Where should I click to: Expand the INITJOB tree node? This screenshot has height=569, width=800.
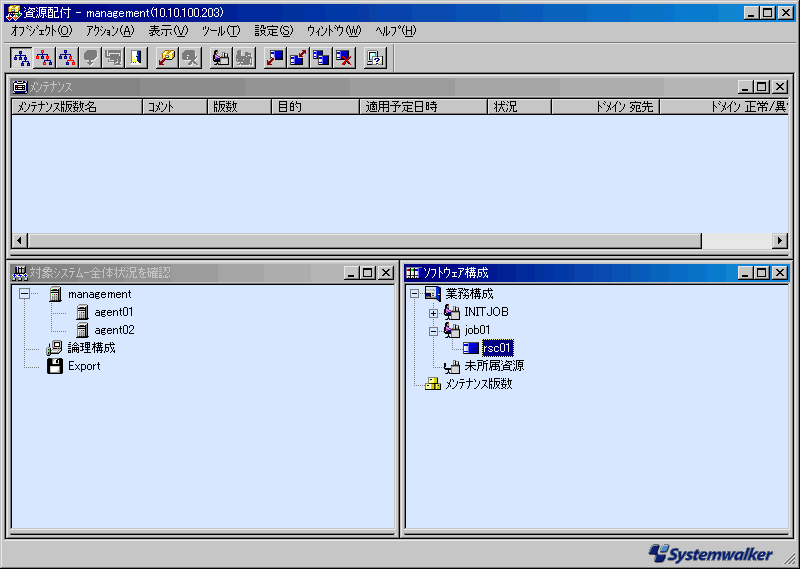point(433,313)
